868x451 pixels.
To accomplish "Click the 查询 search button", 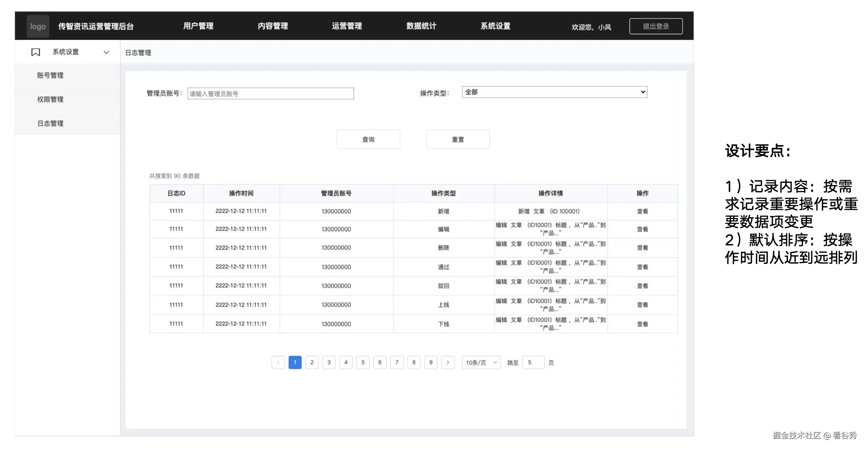I will [368, 139].
